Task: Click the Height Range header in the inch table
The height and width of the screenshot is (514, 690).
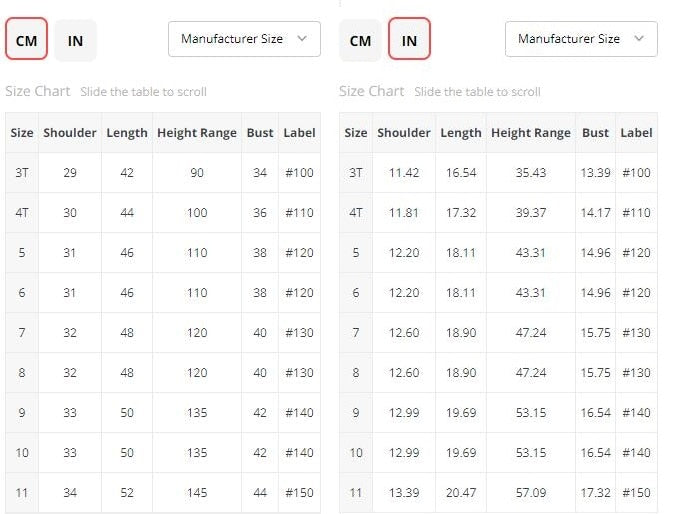Action: 532,133
